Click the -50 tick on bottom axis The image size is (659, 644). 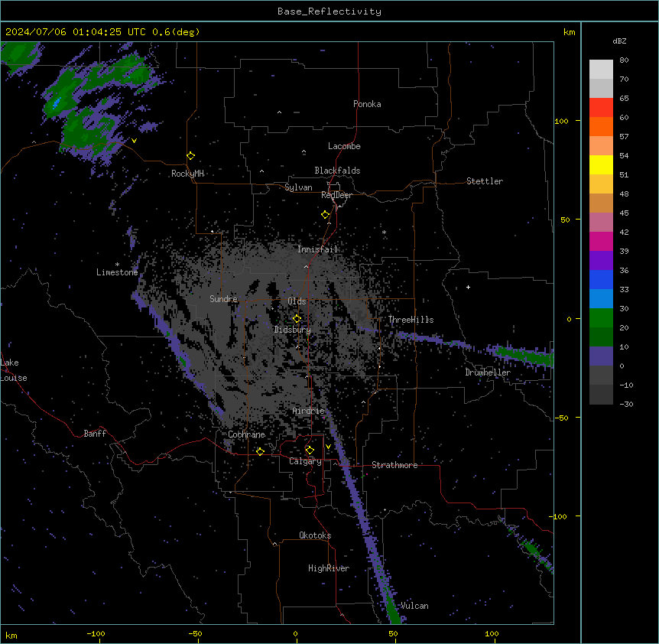[x=195, y=633]
